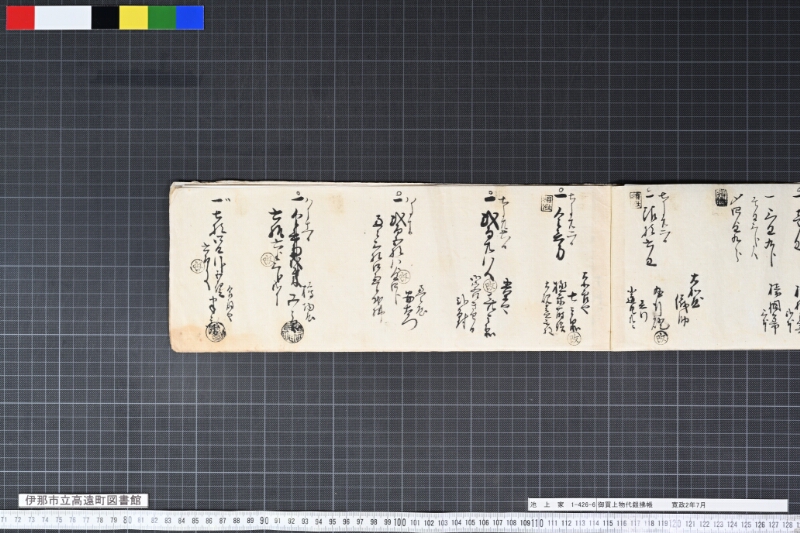The image size is (800, 533).
Task: Click the large dark round seal in second column
Action: pos(292,332)
